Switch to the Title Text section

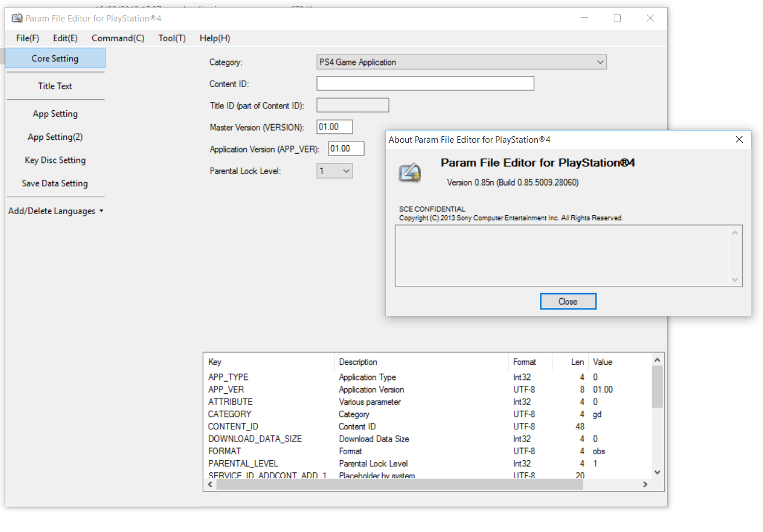point(56,86)
